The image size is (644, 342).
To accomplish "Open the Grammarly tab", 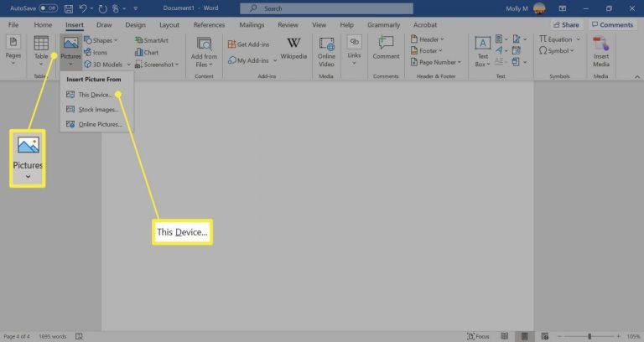I will 383,24.
